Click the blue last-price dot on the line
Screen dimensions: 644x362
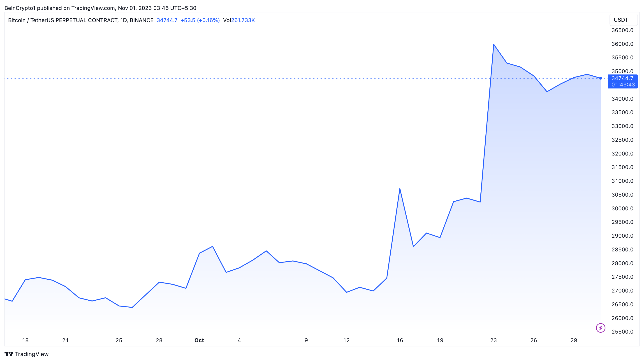[x=600, y=78]
